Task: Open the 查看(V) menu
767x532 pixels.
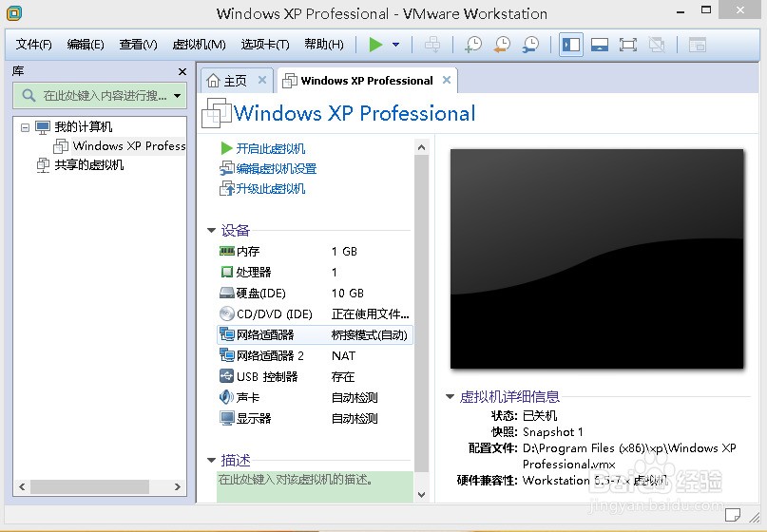Action: (138, 45)
